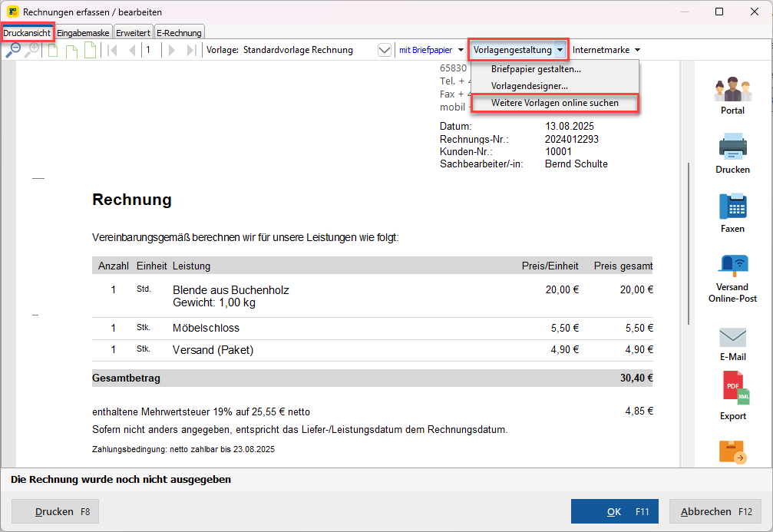This screenshot has width=773, height=532.
Task: Click the Abbrechen F12 button
Action: point(715,512)
